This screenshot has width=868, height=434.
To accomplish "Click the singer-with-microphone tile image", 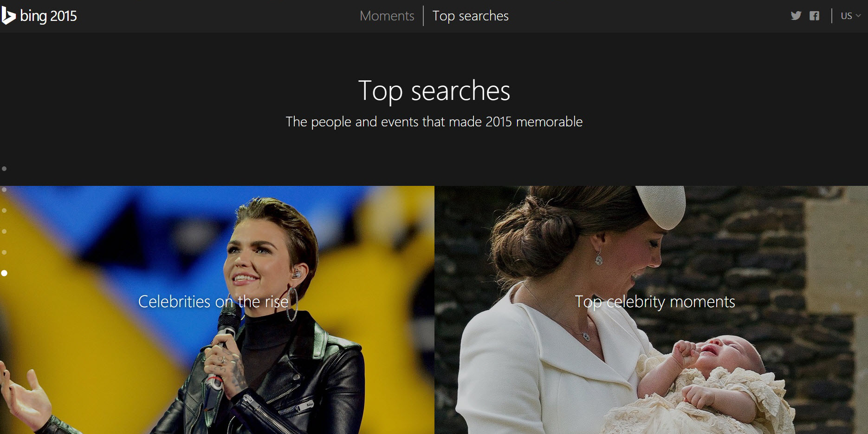I will pyautogui.click(x=217, y=310).
